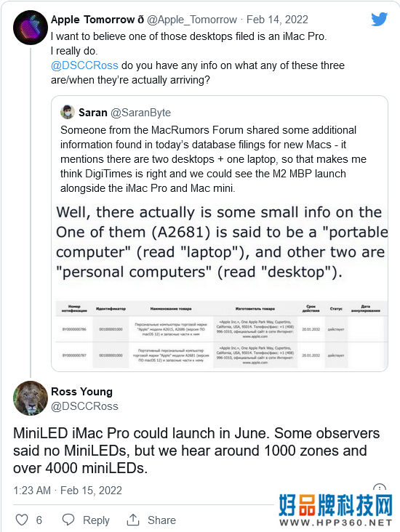Viewport: 400px width, 532px height.
Task: Click the reply speech bubble icon
Action: point(68,520)
